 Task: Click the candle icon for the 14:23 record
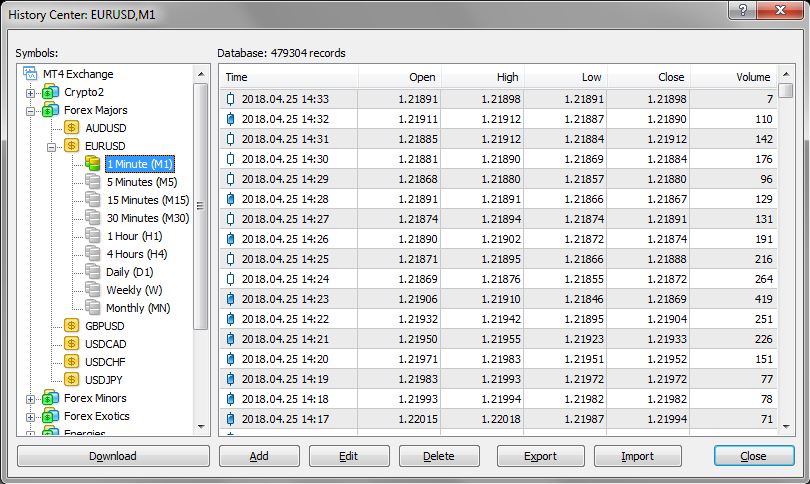[x=230, y=299]
